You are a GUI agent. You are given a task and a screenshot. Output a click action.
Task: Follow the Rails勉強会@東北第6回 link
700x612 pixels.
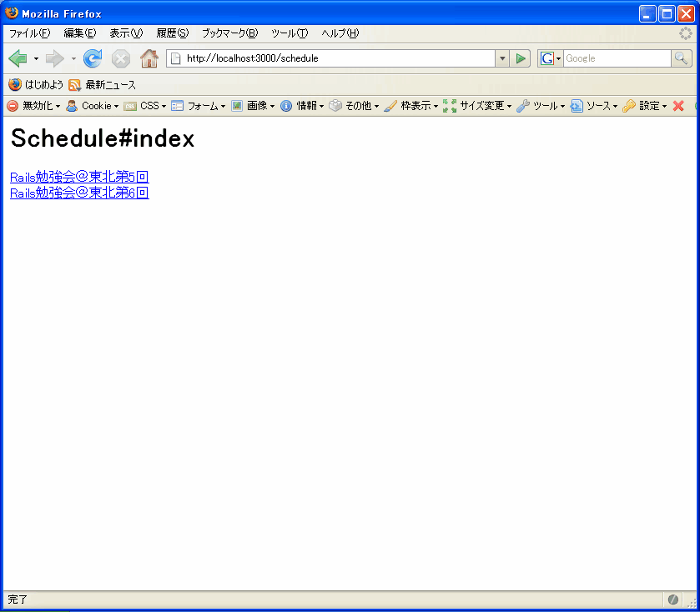pyautogui.click(x=79, y=193)
